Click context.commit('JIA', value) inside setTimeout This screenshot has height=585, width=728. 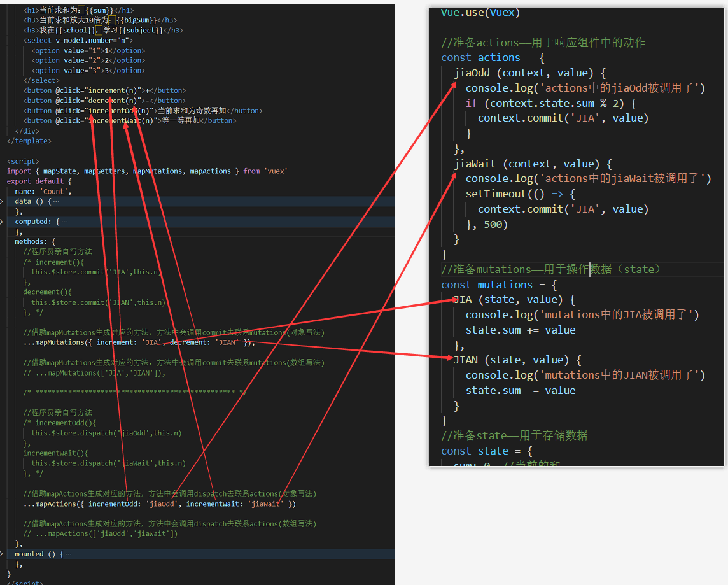coord(563,209)
